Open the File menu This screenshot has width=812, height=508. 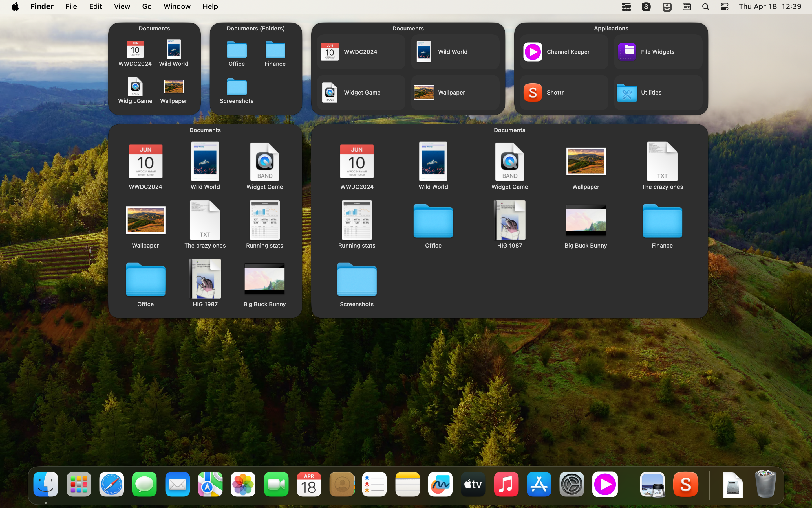click(x=71, y=6)
